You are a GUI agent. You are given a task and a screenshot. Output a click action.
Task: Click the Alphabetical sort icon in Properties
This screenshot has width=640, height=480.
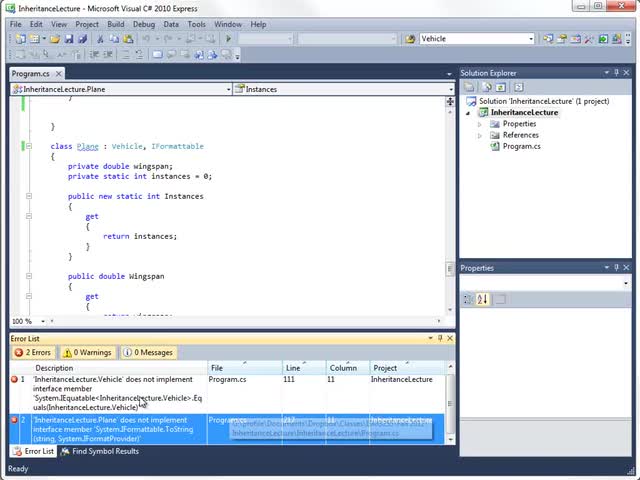click(x=482, y=299)
